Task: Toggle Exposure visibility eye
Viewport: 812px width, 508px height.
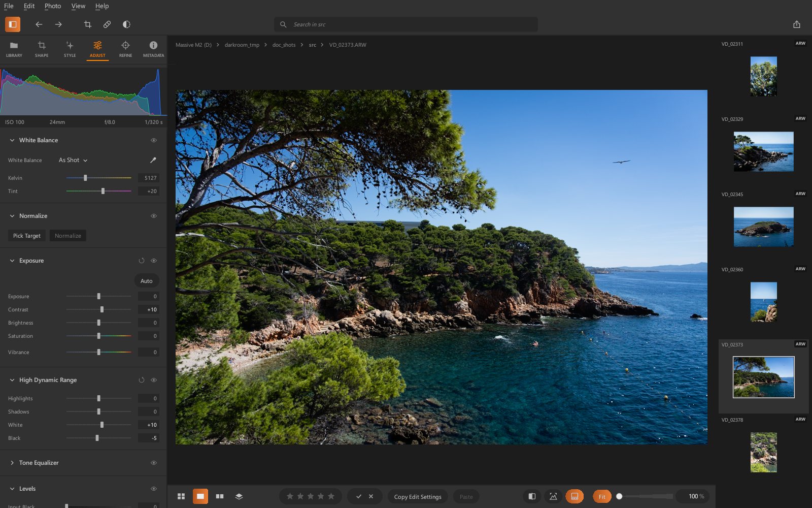Action: tap(154, 261)
